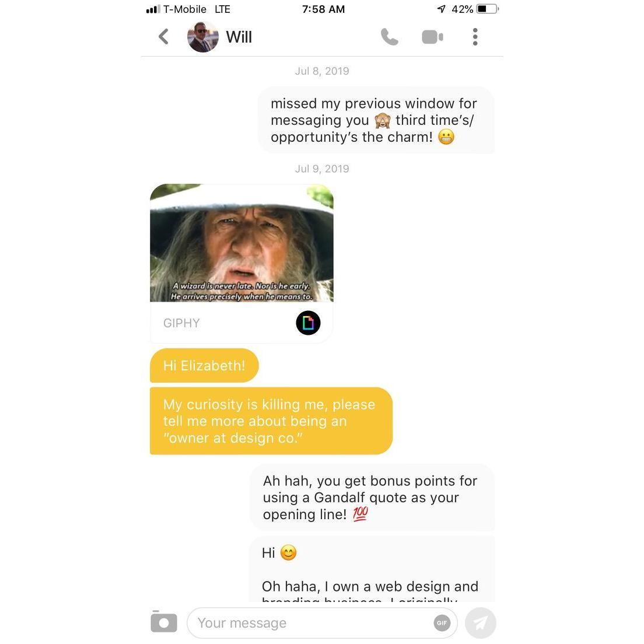Tap the GIPHY logo icon
Screen dimensions: 644x644
click(308, 323)
